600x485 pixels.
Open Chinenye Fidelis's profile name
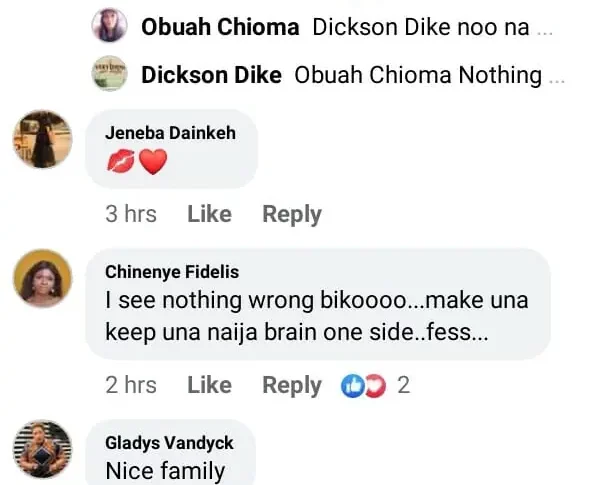click(172, 272)
